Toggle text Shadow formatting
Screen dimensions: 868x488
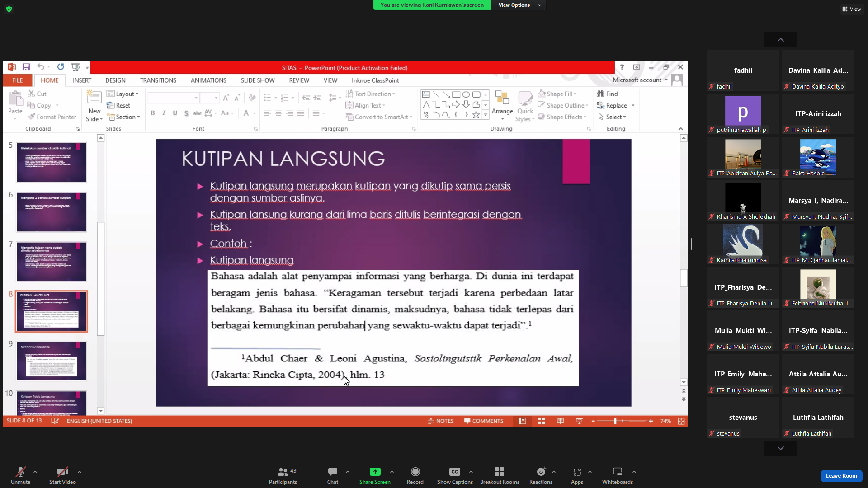click(x=186, y=113)
